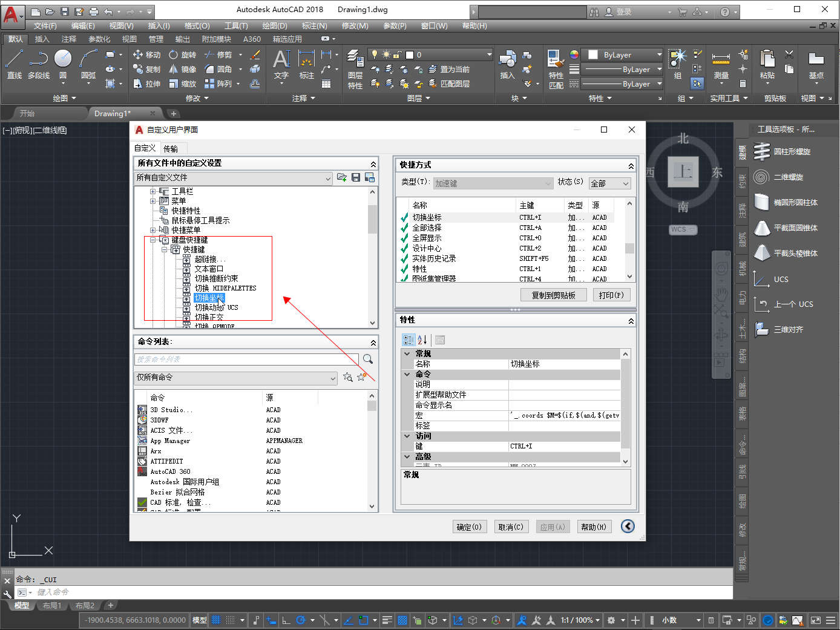Select the 标注 dimension tool
The image size is (840, 630).
point(307,65)
